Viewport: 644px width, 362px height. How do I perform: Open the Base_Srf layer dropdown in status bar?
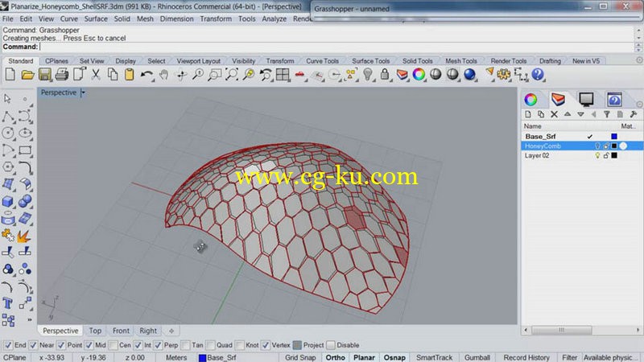point(217,357)
